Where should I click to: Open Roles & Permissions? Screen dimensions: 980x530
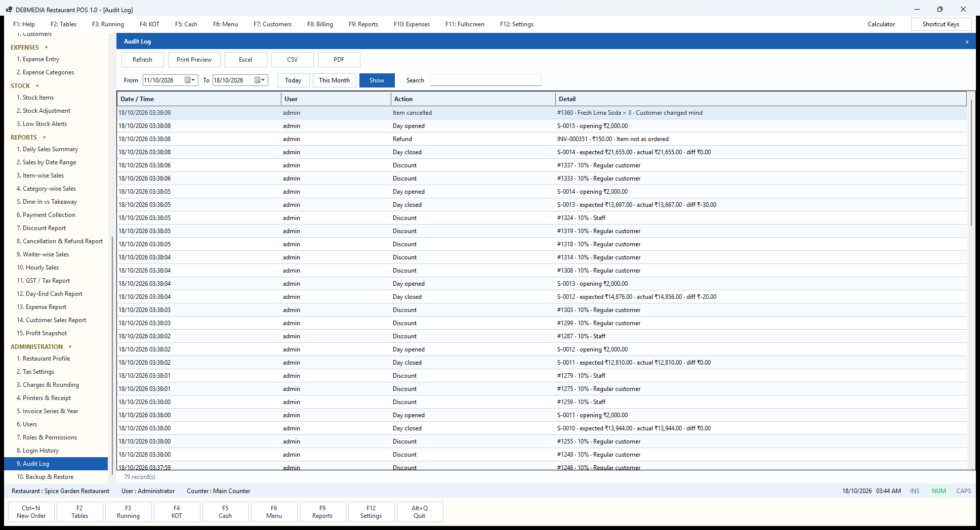tap(56, 437)
